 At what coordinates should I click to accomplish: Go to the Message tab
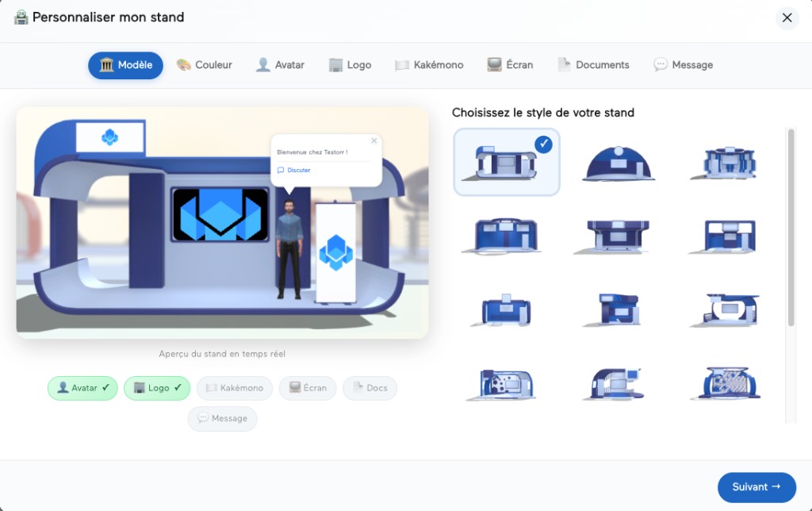[x=683, y=65]
